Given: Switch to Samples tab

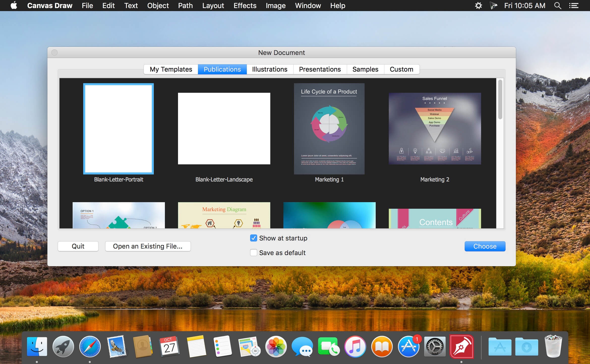Looking at the screenshot, I should coord(365,69).
